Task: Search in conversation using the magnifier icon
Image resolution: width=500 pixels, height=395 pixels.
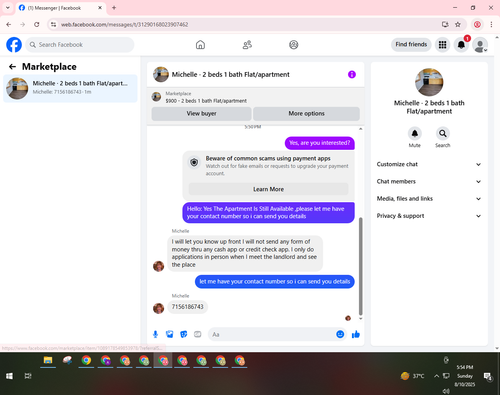Action: [443, 134]
